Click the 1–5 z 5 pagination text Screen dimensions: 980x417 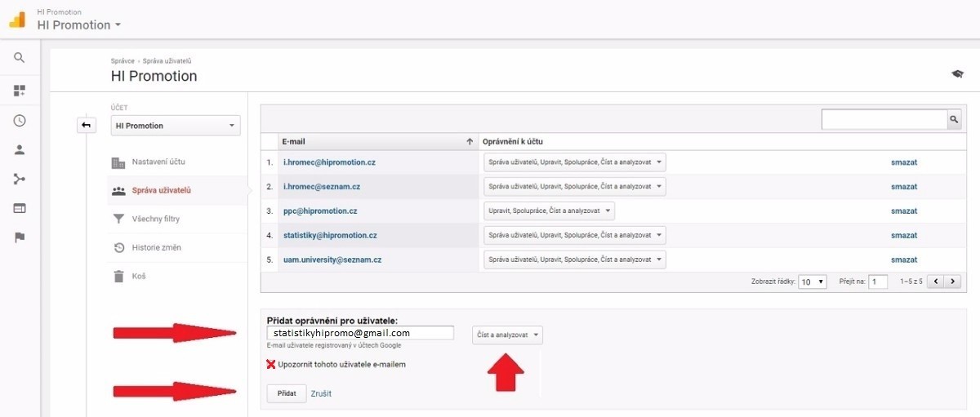(911, 282)
